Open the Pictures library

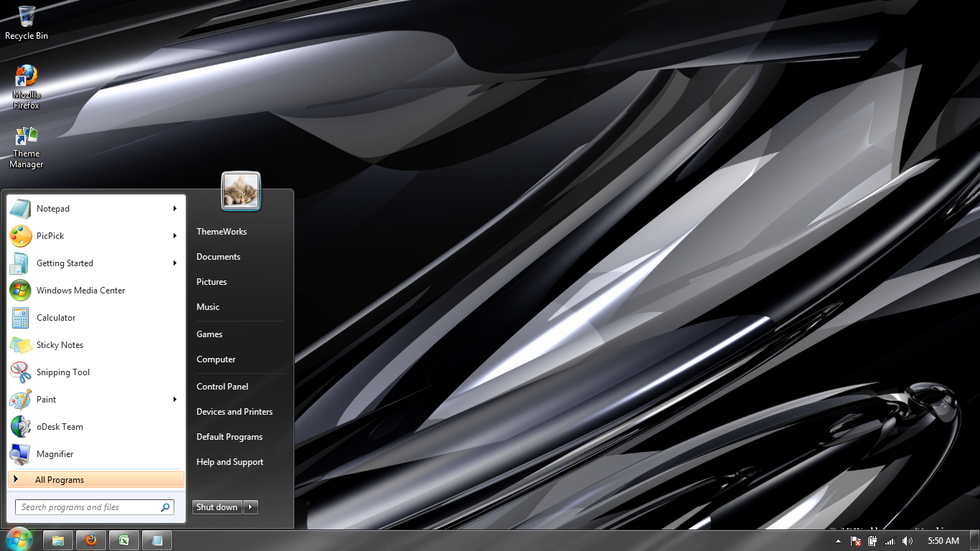pos(212,282)
